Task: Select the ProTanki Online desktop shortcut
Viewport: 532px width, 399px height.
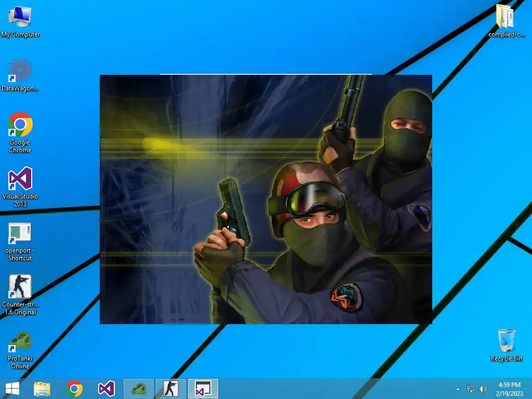Action: coord(20,350)
